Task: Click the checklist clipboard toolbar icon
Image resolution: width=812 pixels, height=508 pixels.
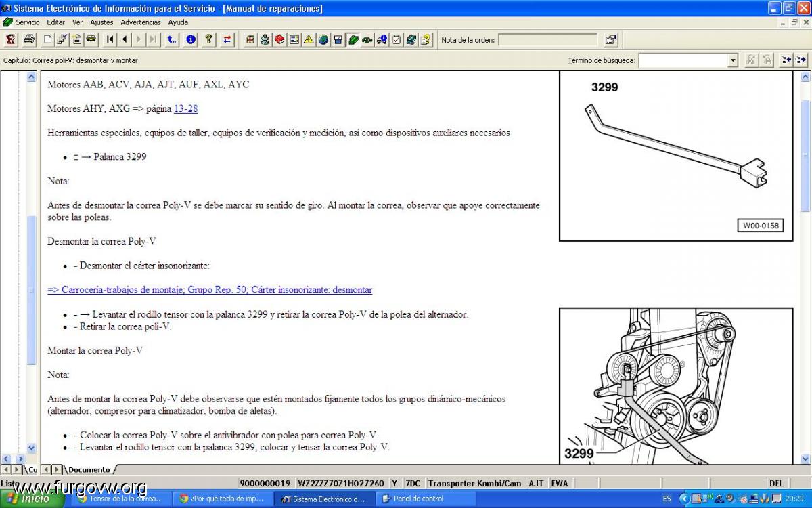Action: 397,39
